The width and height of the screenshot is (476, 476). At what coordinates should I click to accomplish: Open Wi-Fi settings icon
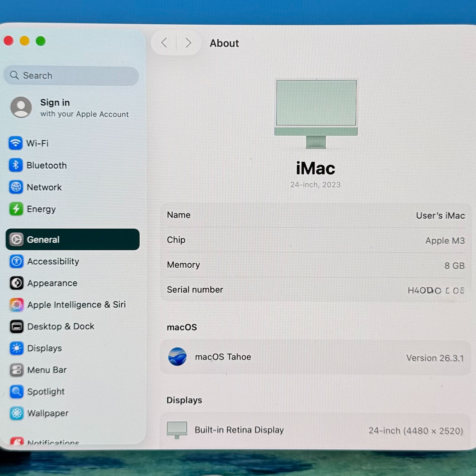[x=16, y=143]
